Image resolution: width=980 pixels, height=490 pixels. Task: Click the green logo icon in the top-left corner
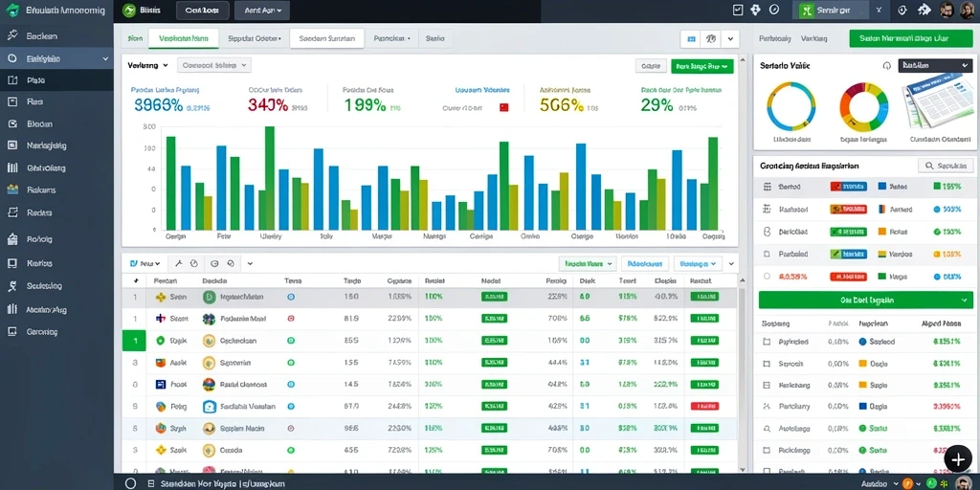point(11,10)
